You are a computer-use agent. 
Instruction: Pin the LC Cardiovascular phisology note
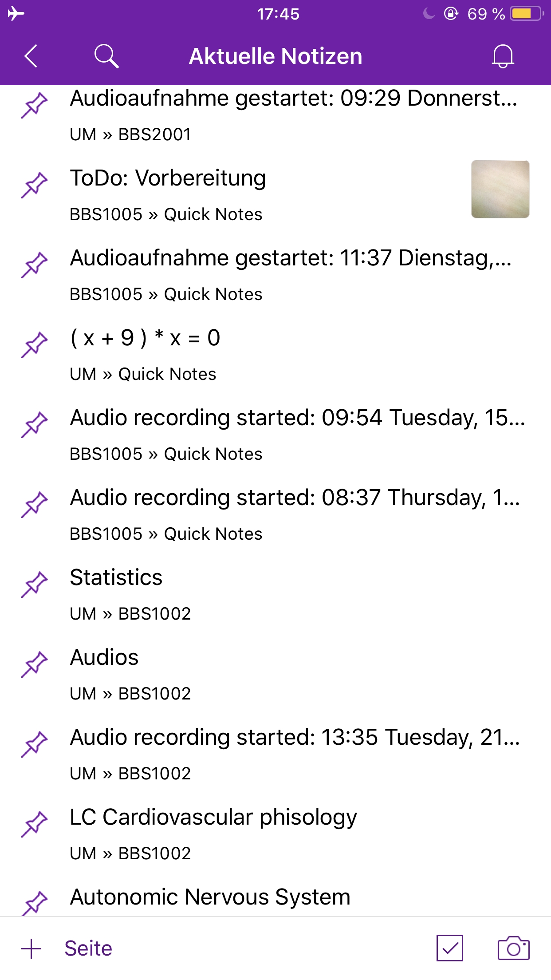(x=34, y=824)
